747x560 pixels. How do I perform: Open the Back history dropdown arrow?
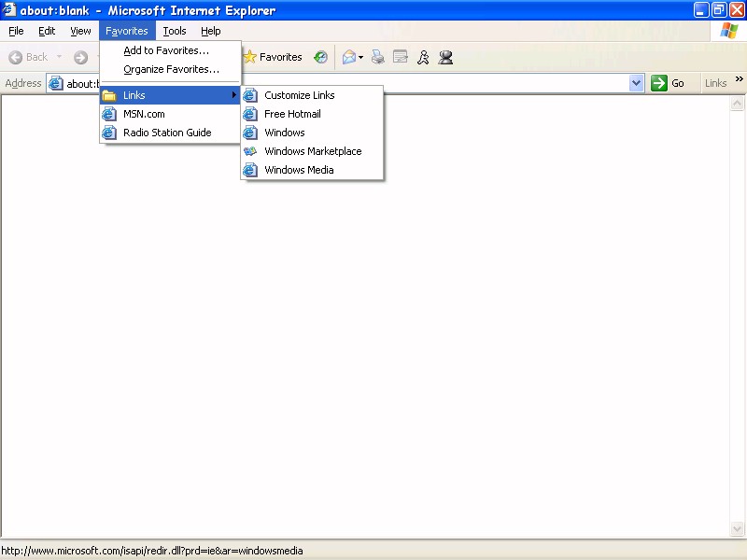click(x=59, y=57)
